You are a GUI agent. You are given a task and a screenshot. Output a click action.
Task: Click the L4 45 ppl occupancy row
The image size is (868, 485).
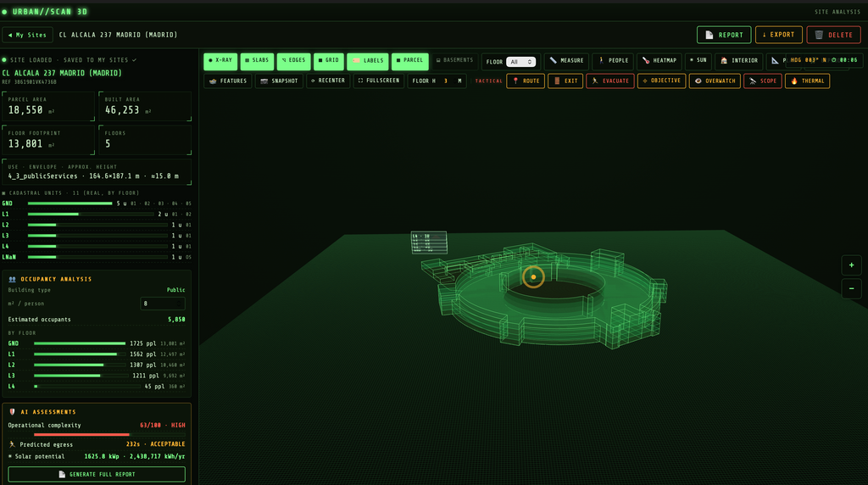(x=97, y=387)
